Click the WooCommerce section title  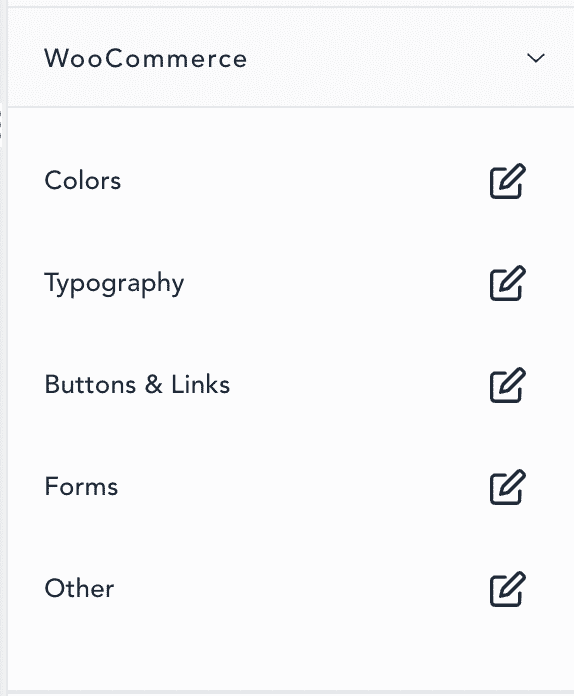click(145, 59)
